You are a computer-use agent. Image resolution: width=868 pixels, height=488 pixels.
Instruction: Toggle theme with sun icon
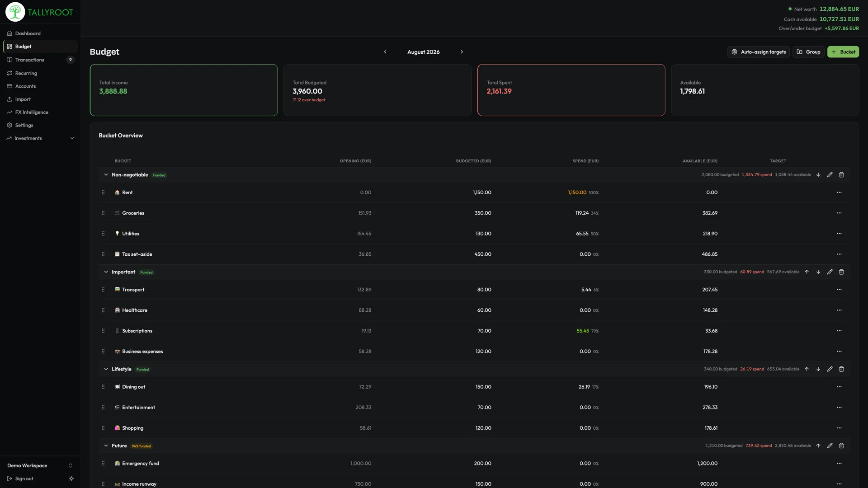tap(71, 479)
